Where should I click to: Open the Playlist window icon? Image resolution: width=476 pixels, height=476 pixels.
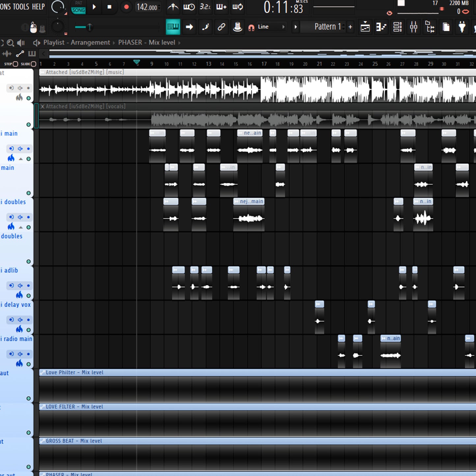pyautogui.click(x=365, y=27)
